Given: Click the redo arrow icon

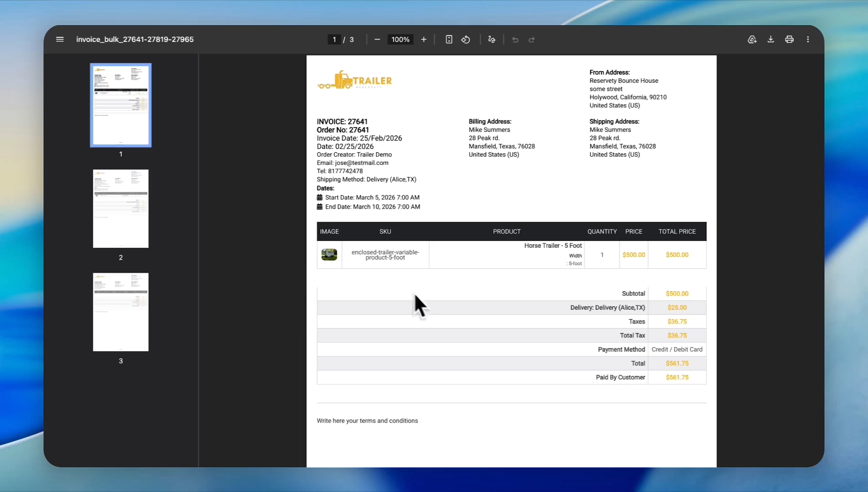Looking at the screenshot, I should coord(531,40).
